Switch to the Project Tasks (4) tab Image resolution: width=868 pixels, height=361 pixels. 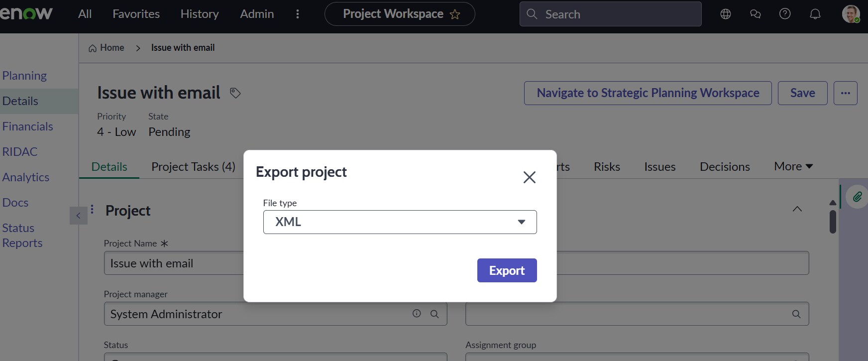pyautogui.click(x=193, y=167)
